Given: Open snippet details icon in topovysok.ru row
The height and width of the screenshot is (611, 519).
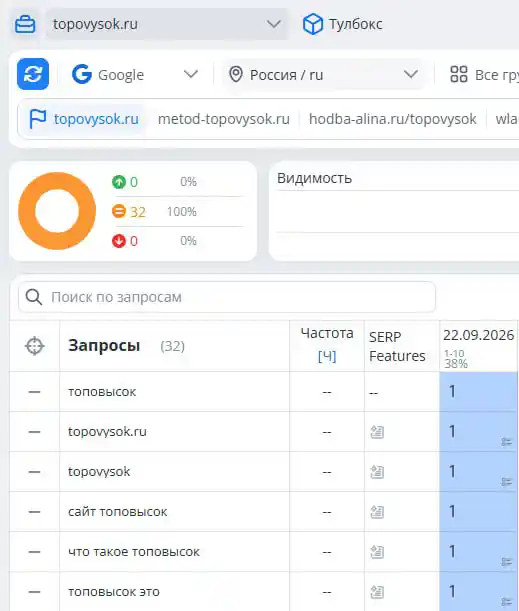Looking at the screenshot, I should [507, 442].
